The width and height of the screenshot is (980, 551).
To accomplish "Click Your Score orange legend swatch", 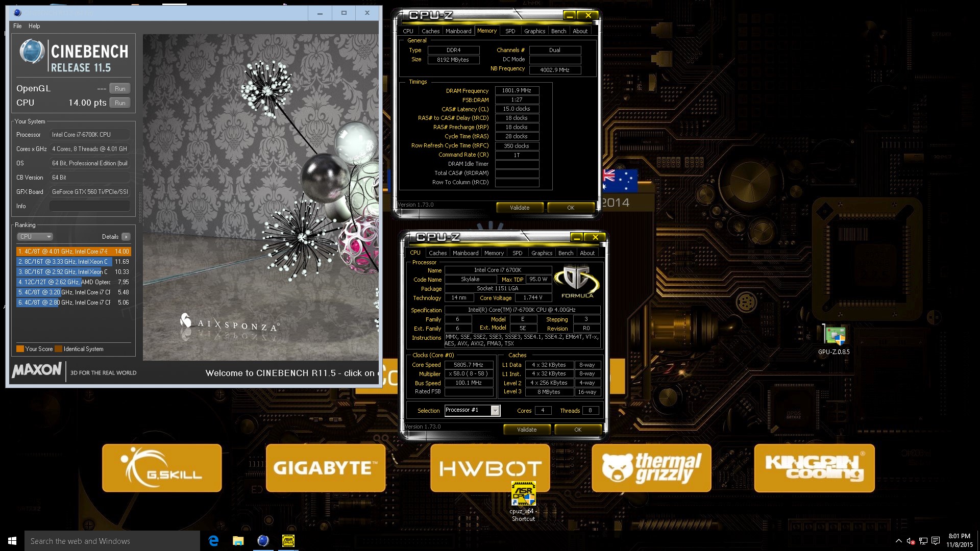I will [20, 349].
